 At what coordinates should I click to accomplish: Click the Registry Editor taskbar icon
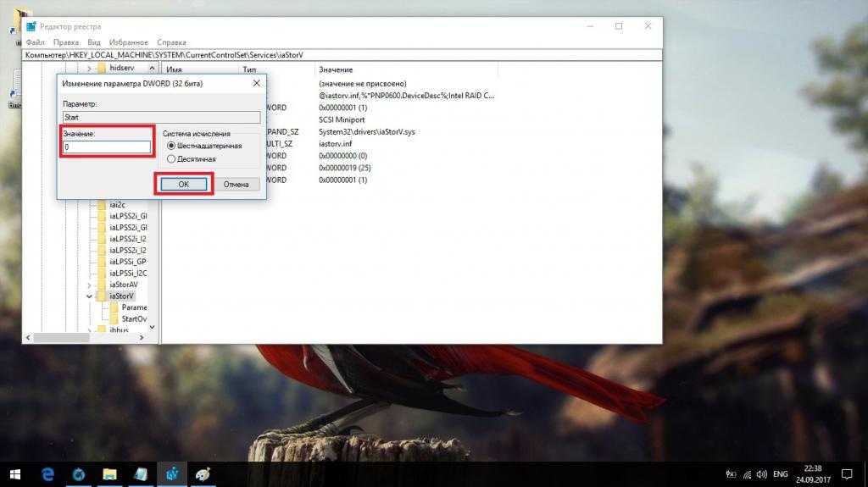172,474
